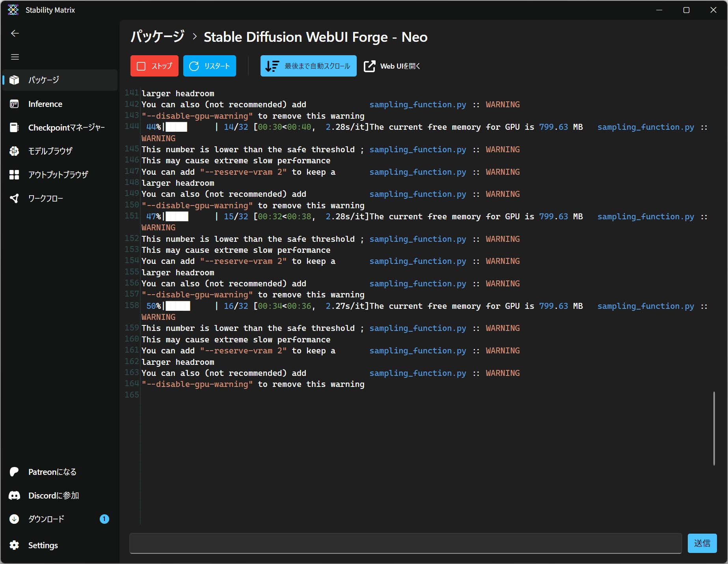728x564 pixels.
Task: Click the モデルブラウザ brain icon
Action: click(14, 151)
